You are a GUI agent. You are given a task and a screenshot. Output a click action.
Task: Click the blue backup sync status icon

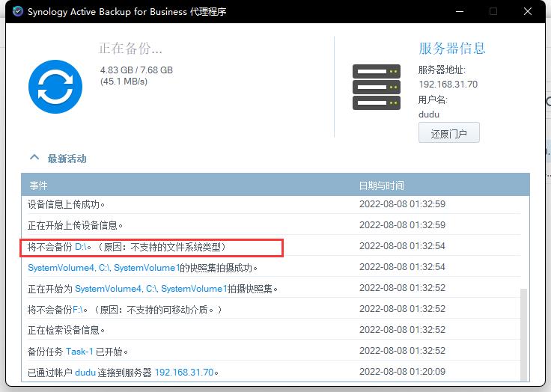(55, 87)
